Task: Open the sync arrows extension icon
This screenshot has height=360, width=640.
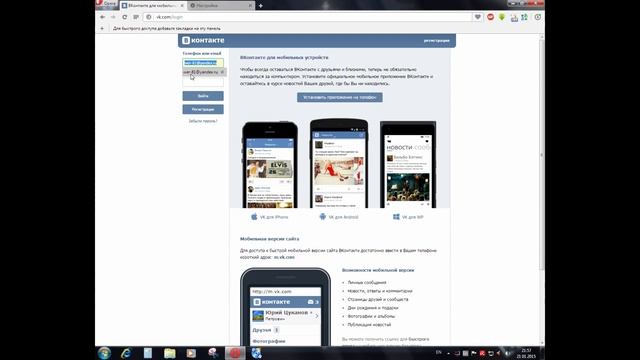Action: 524,17
